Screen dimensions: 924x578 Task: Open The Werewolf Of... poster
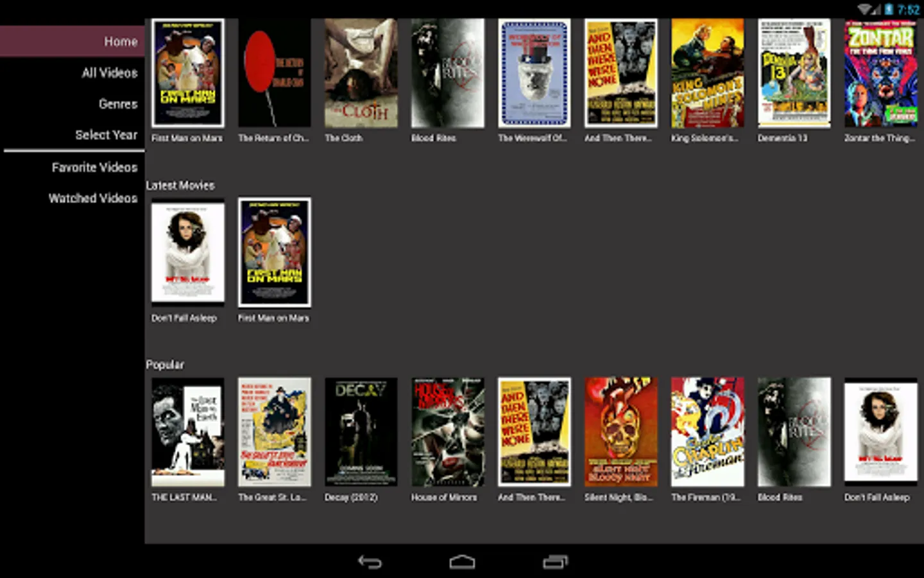(x=535, y=73)
